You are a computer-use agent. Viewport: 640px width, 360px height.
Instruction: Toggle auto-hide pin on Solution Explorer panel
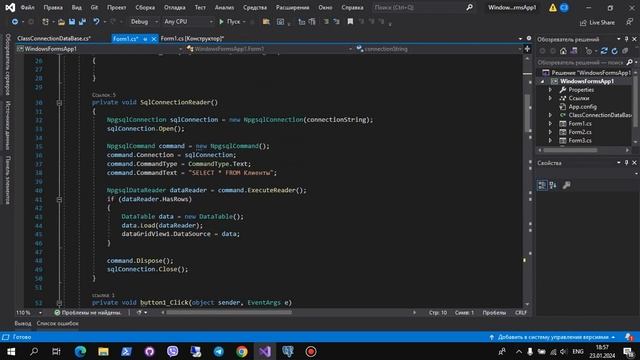tap(627, 39)
